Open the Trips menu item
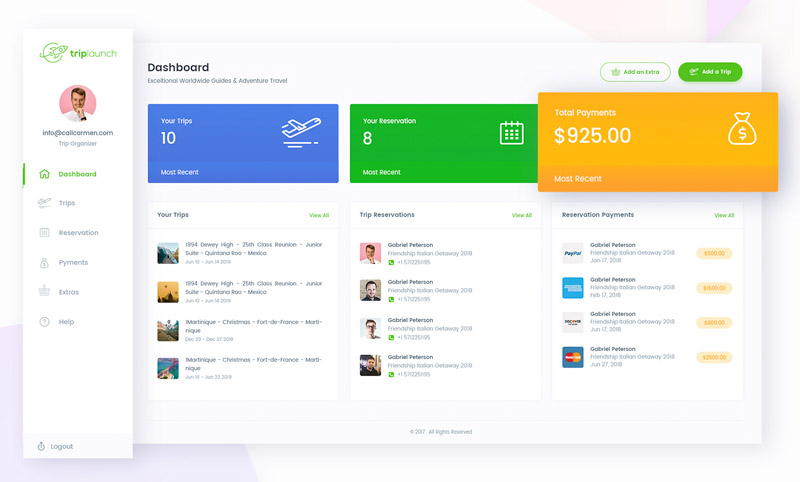Screen dimensions: 800x482 [x=67, y=203]
